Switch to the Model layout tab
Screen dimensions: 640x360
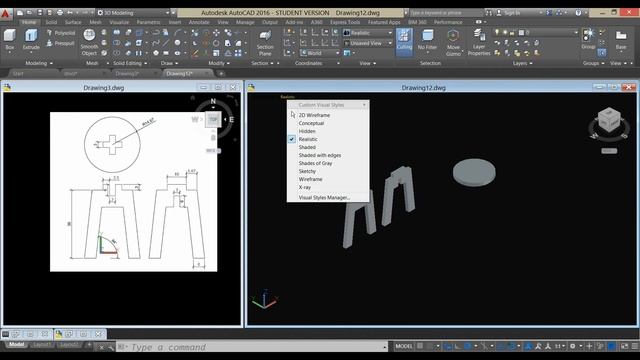[x=17, y=344]
